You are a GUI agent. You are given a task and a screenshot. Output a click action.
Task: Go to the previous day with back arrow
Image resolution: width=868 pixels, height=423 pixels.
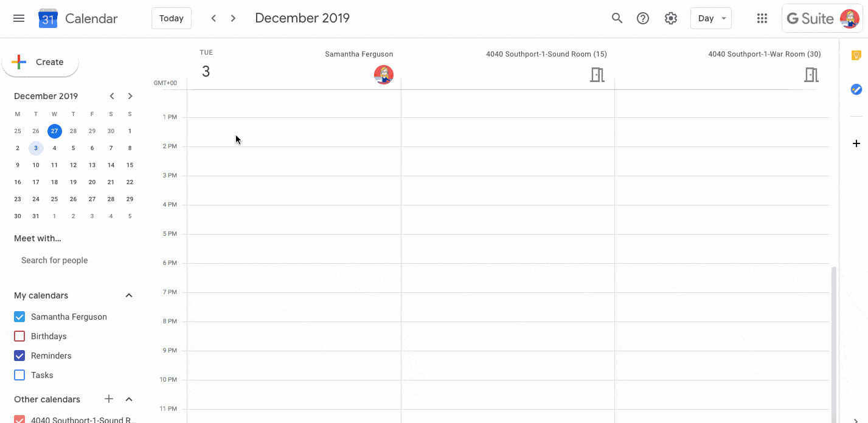214,18
